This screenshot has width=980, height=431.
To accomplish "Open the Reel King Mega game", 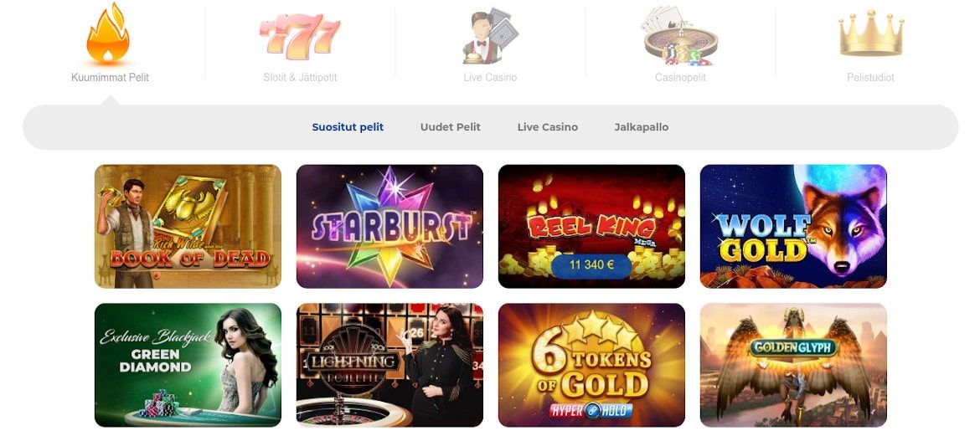I will point(592,226).
